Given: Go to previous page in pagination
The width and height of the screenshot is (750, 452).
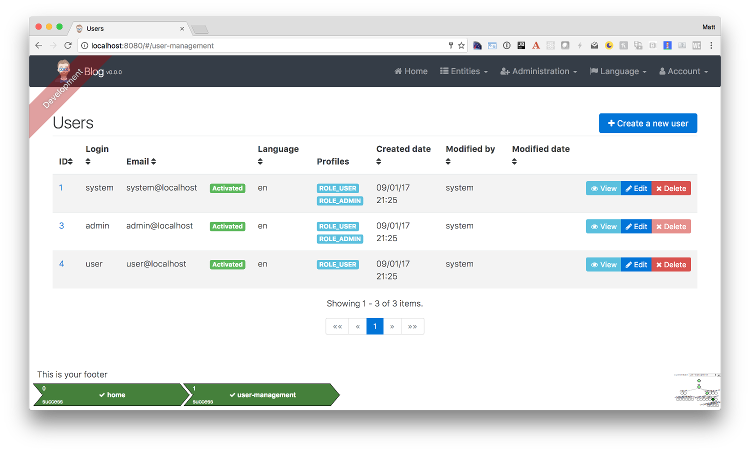Looking at the screenshot, I should click(358, 326).
